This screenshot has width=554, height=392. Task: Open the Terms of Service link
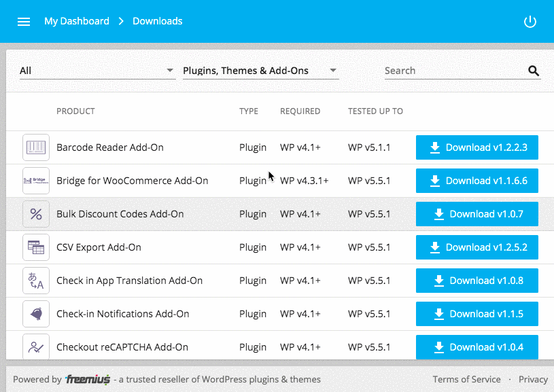point(466,379)
